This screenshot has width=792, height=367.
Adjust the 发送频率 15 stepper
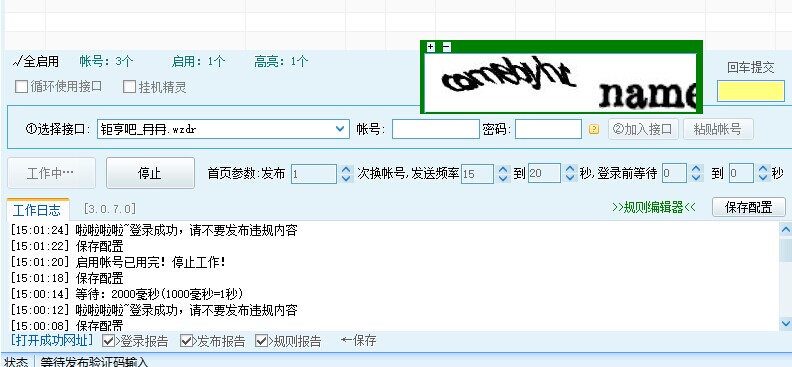pos(503,174)
